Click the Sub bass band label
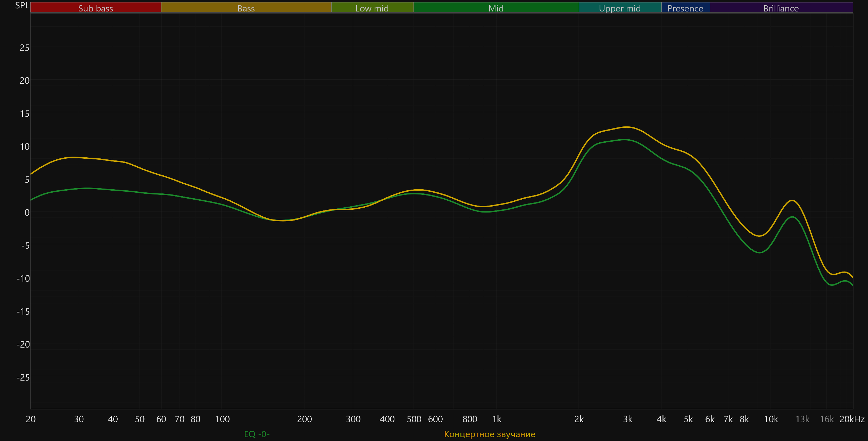The width and height of the screenshot is (868, 441). tap(95, 8)
